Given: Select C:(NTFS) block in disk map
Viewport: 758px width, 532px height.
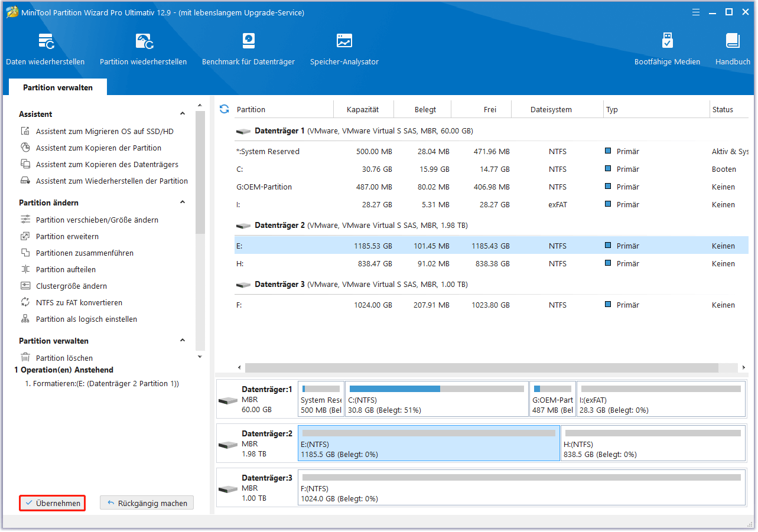Looking at the screenshot, I should coord(437,400).
